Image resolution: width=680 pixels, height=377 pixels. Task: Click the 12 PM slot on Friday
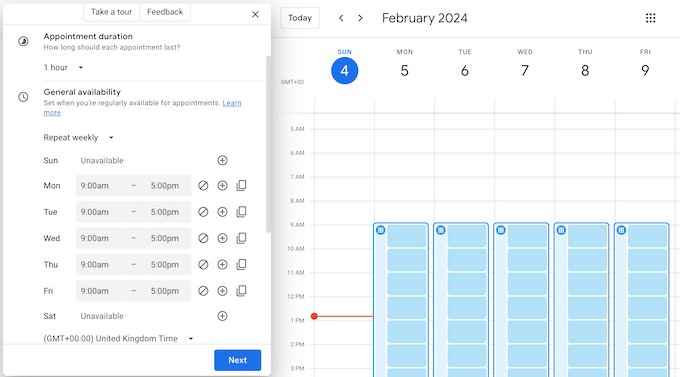coord(647,308)
